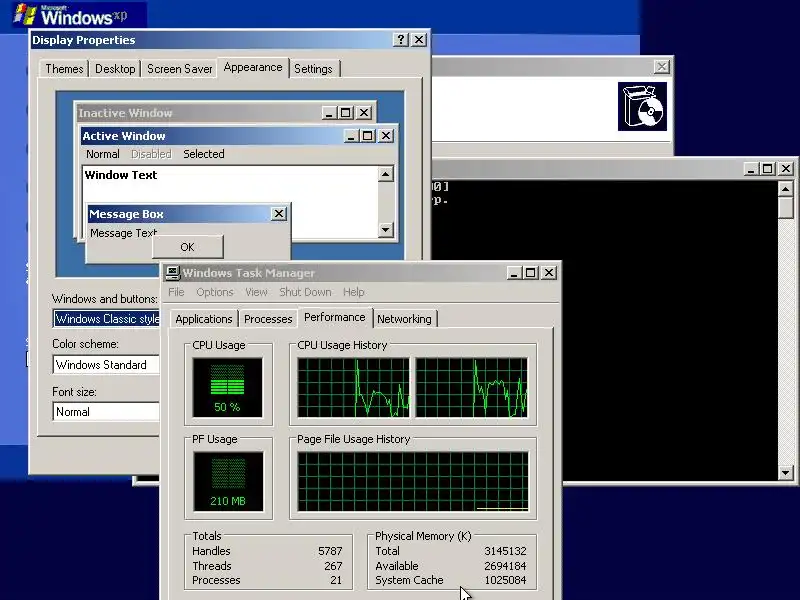Minimize the Inactive Window preview
This screenshot has height=600, width=800.
(x=329, y=113)
